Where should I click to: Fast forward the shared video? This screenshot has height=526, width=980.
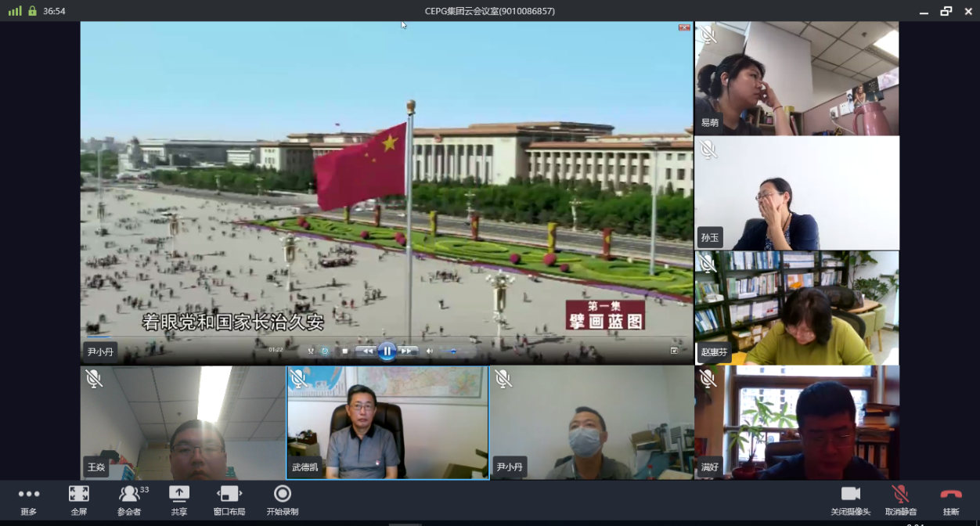(x=407, y=351)
